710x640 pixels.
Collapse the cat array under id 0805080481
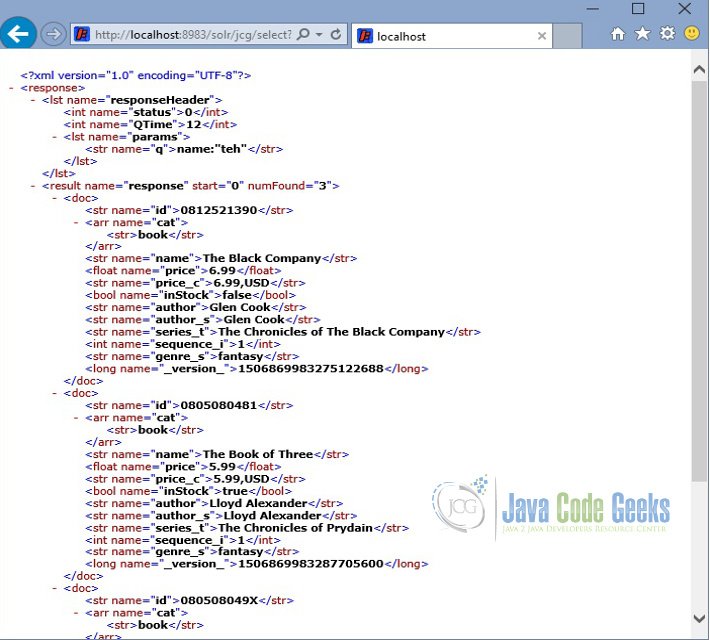pos(76,418)
